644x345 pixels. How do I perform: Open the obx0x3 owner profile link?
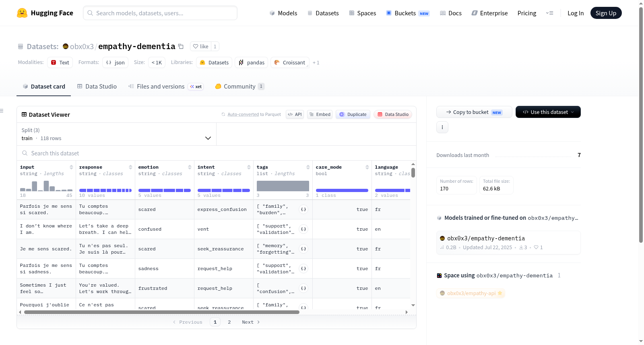click(82, 47)
